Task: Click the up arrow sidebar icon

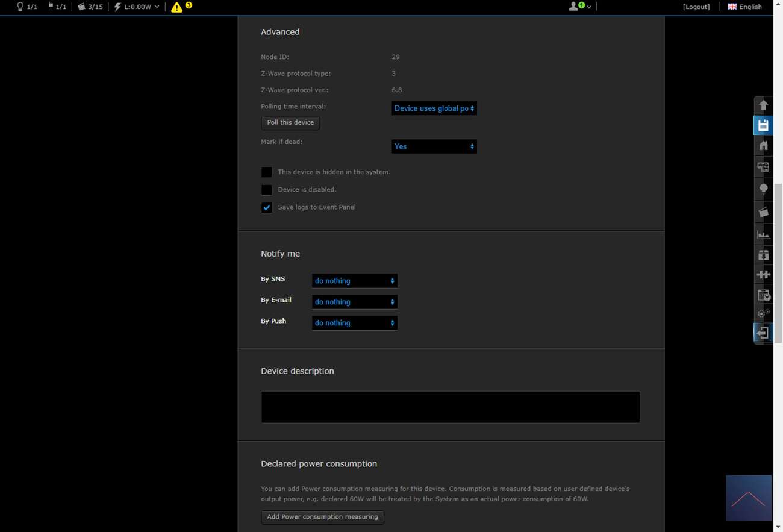Action: point(763,105)
